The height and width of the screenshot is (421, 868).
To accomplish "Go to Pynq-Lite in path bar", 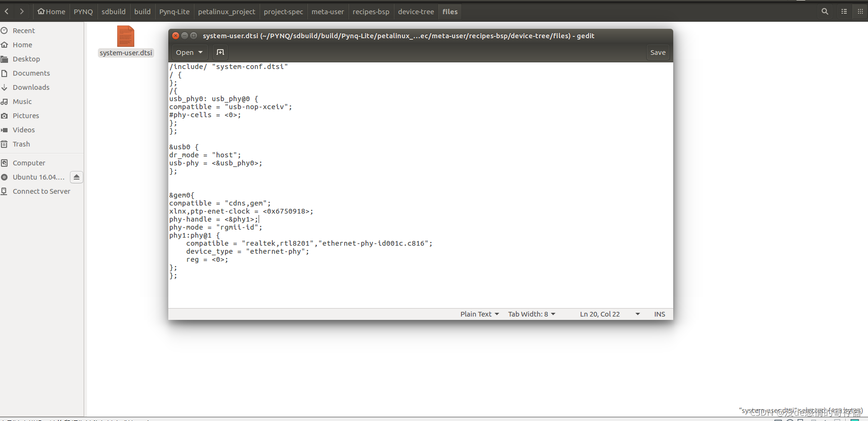I will tap(174, 11).
